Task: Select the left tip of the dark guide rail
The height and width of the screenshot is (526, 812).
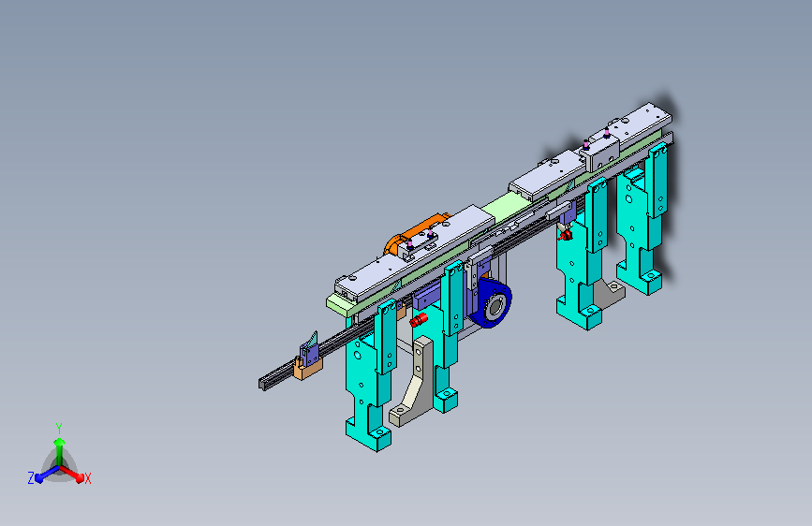Action: click(x=264, y=384)
